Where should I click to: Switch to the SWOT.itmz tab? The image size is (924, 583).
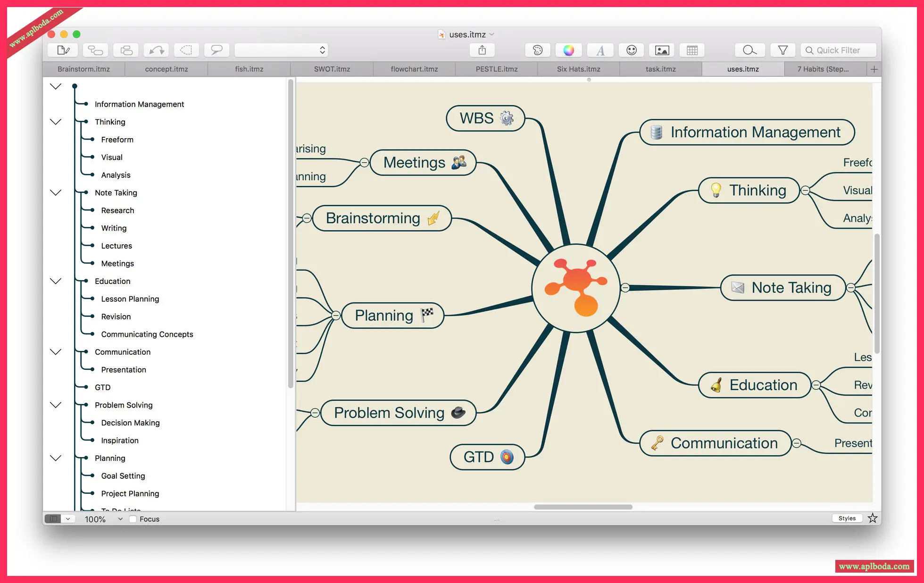click(x=332, y=69)
